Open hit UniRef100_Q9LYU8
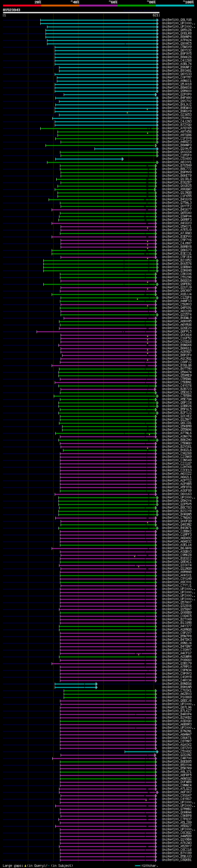The width and height of the screenshot is (197, 868). tap(176, 20)
